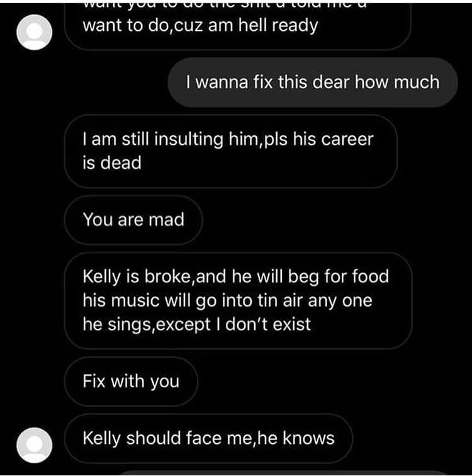Image resolution: width=472 pixels, height=476 pixels.
Task: Select the 'Kelly should face me,he knows' message
Action: 209,438
